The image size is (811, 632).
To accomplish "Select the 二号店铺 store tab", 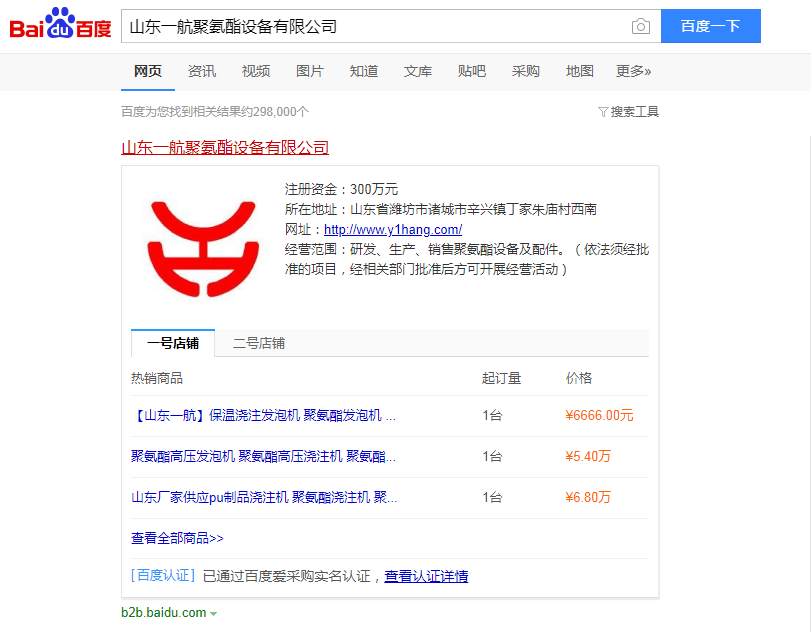I will tap(259, 343).
